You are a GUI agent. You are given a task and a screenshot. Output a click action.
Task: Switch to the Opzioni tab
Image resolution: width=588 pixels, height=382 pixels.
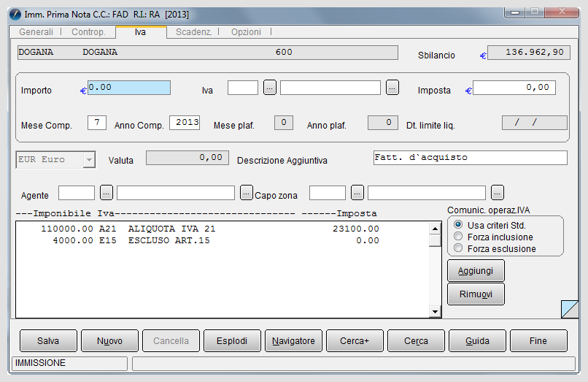(246, 32)
